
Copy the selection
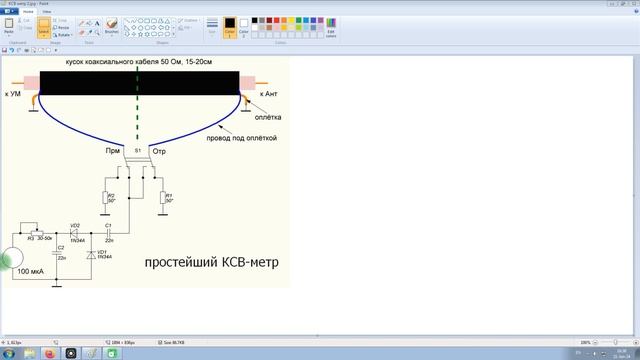click(25, 28)
